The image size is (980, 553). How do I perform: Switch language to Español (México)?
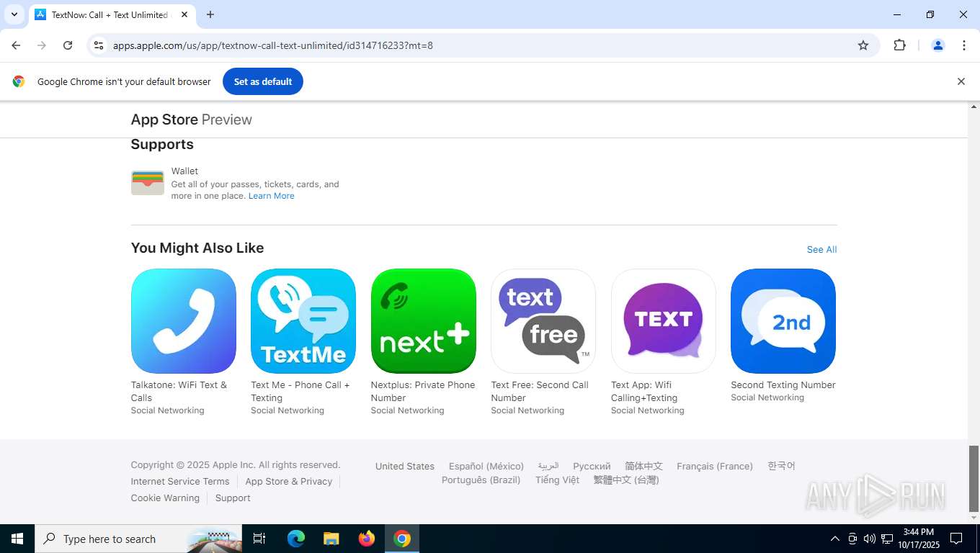click(486, 467)
